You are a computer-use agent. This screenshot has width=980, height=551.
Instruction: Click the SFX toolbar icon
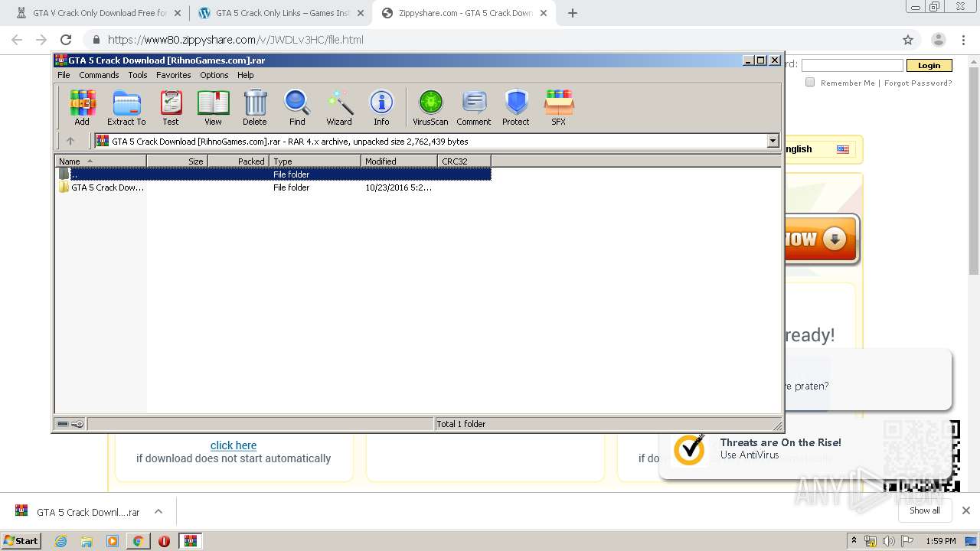point(559,107)
